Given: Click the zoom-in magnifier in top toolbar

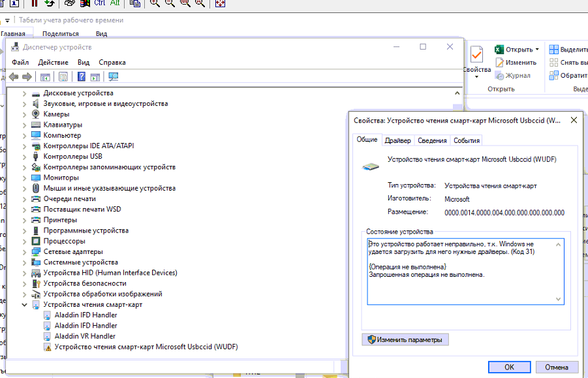Looking at the screenshot, I should coord(154,3).
